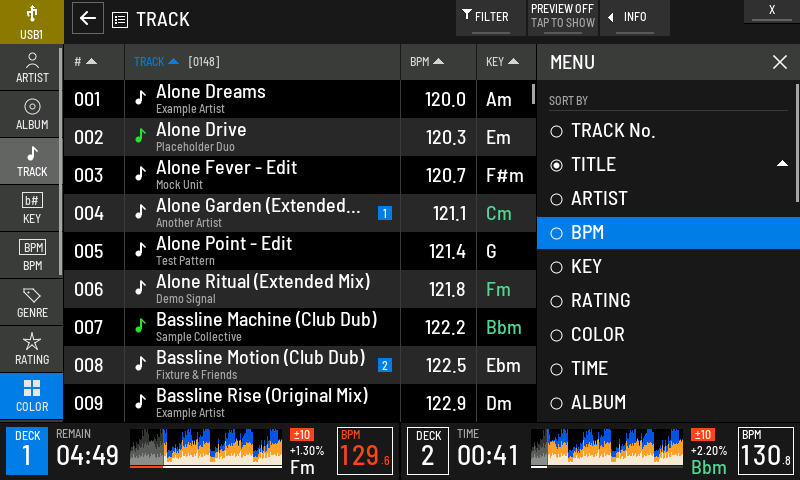800x480 pixels.
Task: Open the GENRE tag category
Action: click(x=32, y=302)
